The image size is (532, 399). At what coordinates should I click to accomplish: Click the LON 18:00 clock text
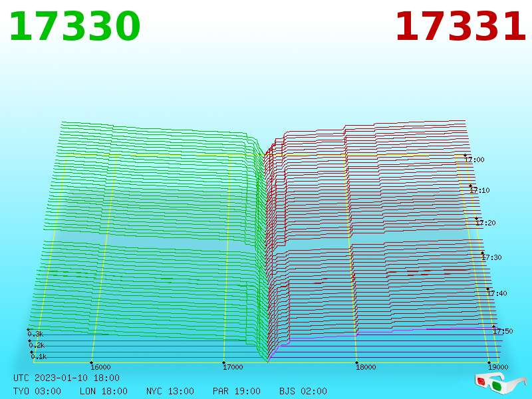click(104, 391)
